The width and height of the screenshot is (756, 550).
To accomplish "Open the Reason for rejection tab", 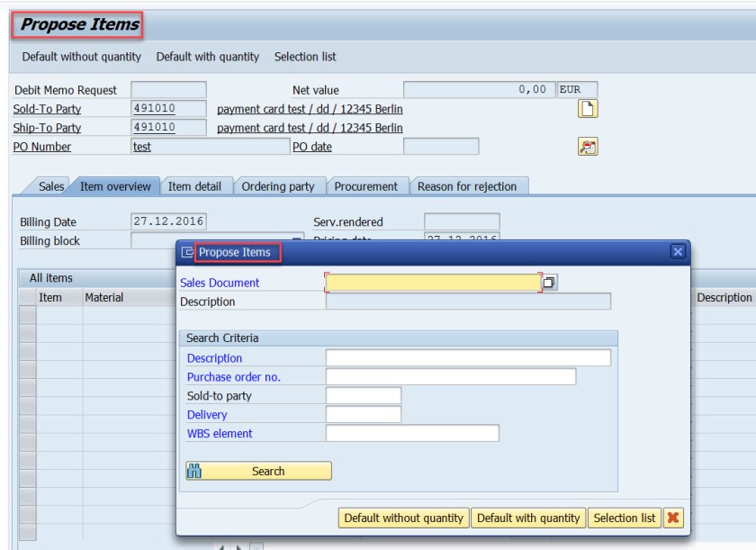I will [467, 186].
